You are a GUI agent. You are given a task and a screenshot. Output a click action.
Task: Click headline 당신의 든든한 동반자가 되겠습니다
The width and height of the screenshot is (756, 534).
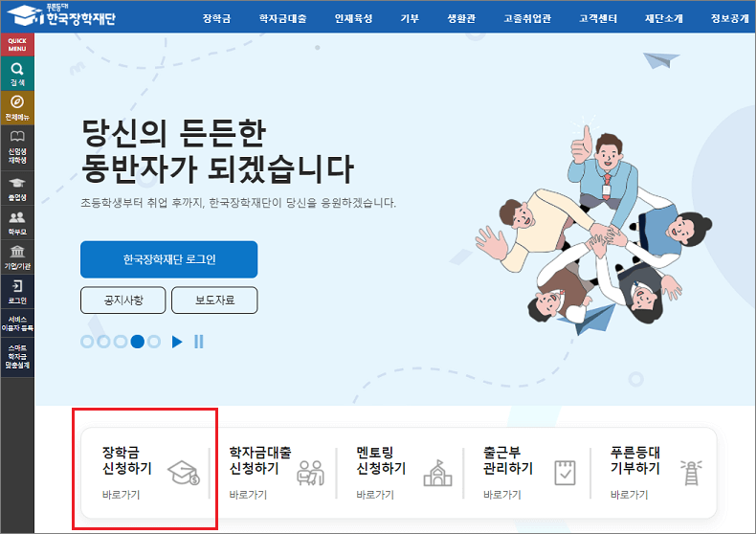tap(217, 151)
